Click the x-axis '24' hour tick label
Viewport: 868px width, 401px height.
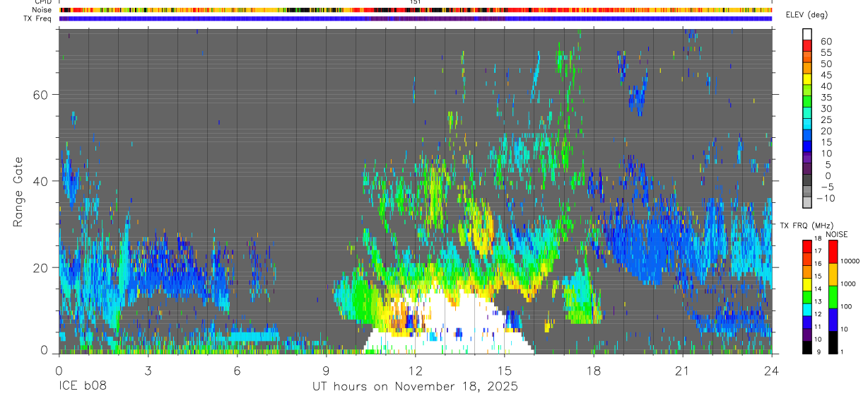(772, 371)
